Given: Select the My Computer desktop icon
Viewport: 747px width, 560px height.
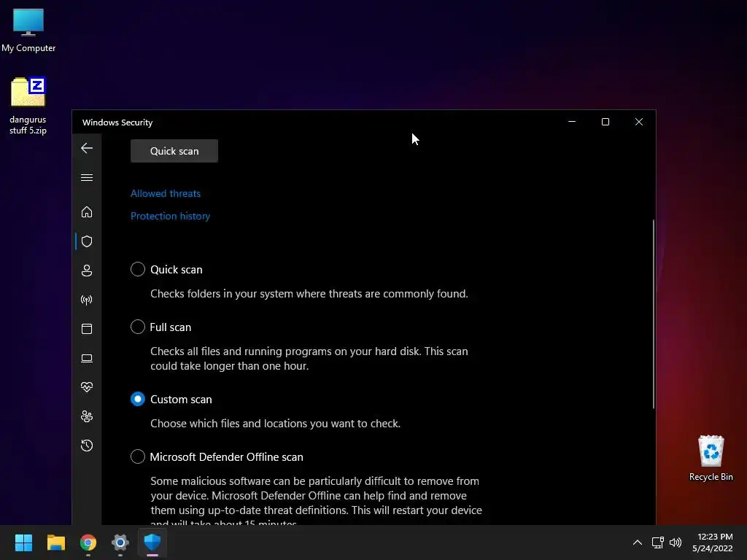Looking at the screenshot, I should click(x=28, y=31).
